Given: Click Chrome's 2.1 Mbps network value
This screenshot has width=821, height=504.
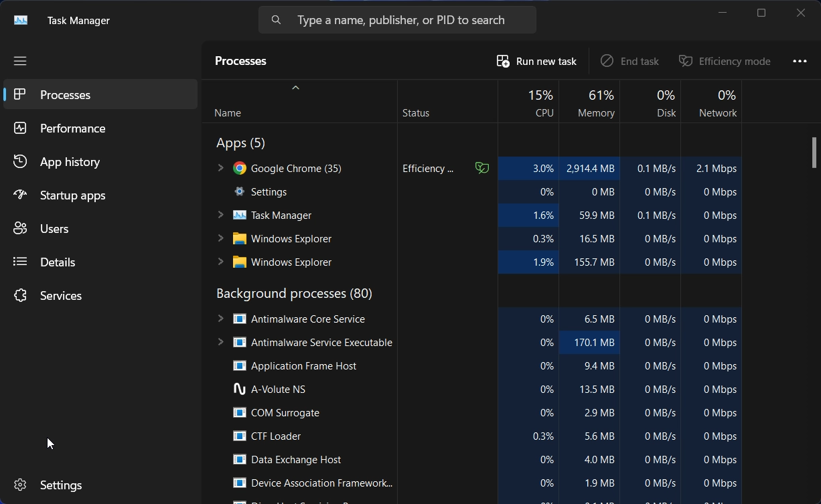Looking at the screenshot, I should point(716,168).
